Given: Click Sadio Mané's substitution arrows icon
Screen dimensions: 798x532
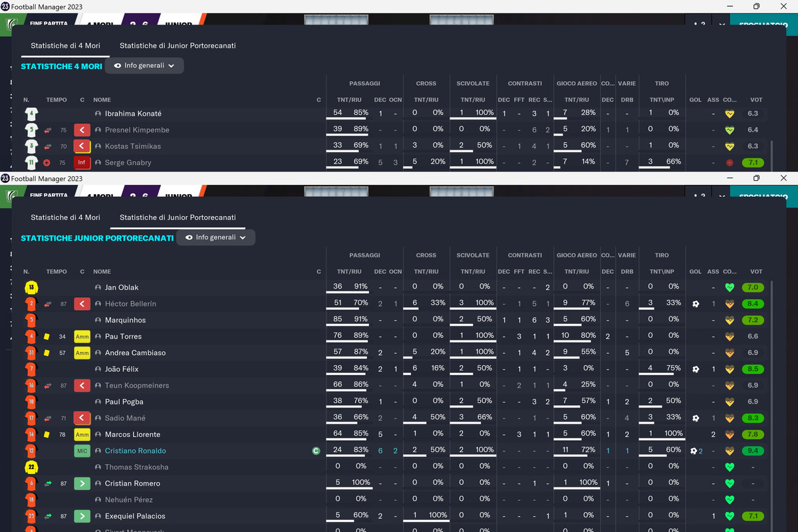Looking at the screenshot, I should tap(47, 418).
